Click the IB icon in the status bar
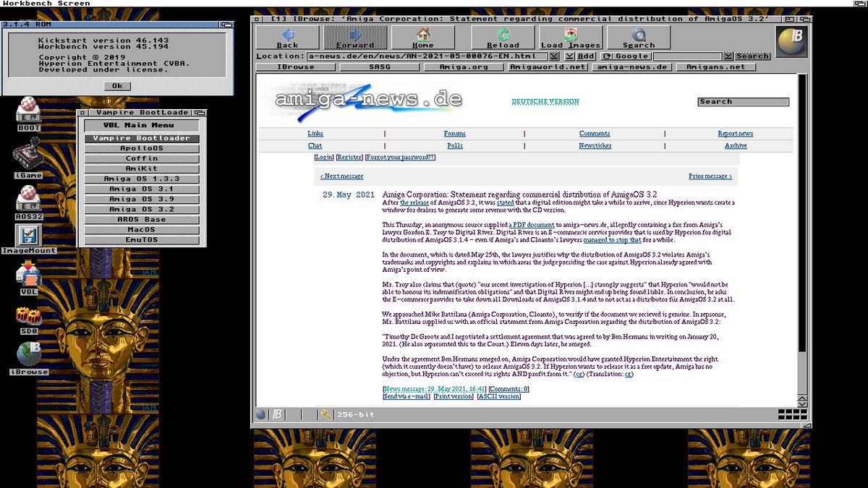The image size is (868, 488). tap(277, 414)
